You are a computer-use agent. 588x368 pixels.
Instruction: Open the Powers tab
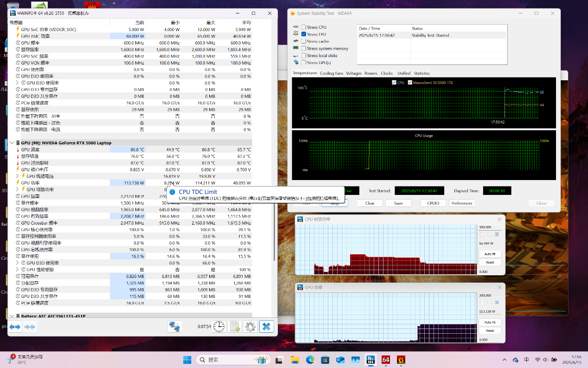(x=371, y=73)
